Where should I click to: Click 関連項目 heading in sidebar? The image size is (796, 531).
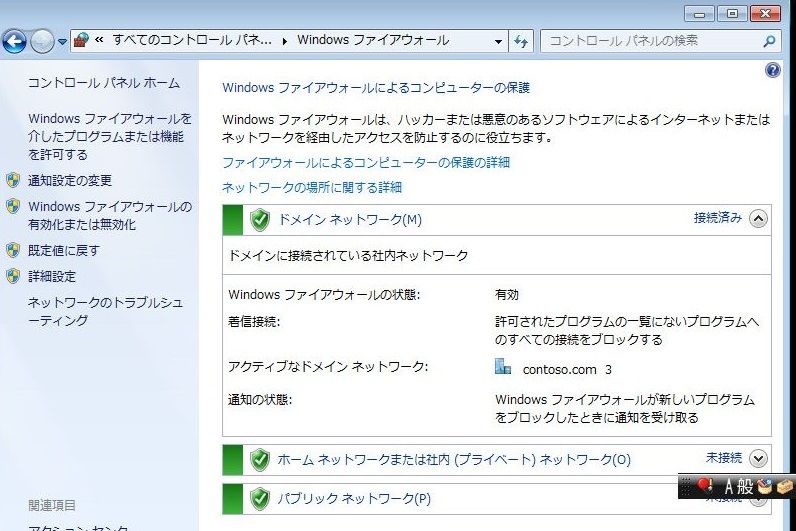pyautogui.click(x=52, y=505)
